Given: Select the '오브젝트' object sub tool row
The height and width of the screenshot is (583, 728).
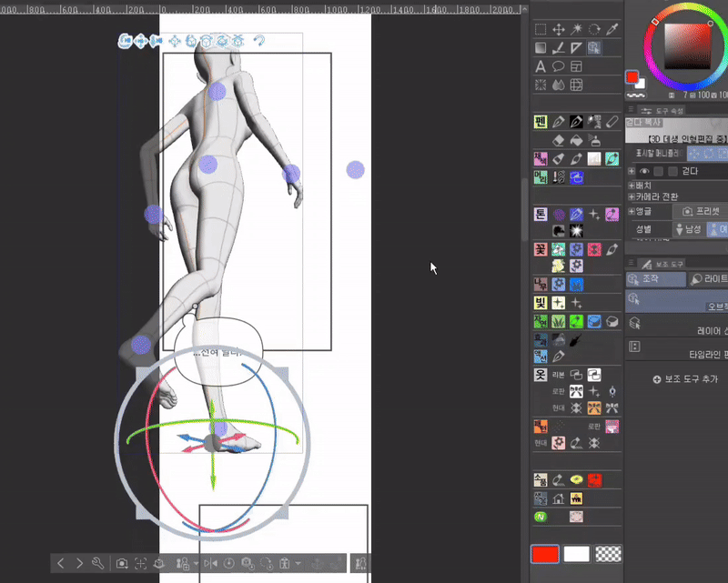Looking at the screenshot, I should pos(676,301).
